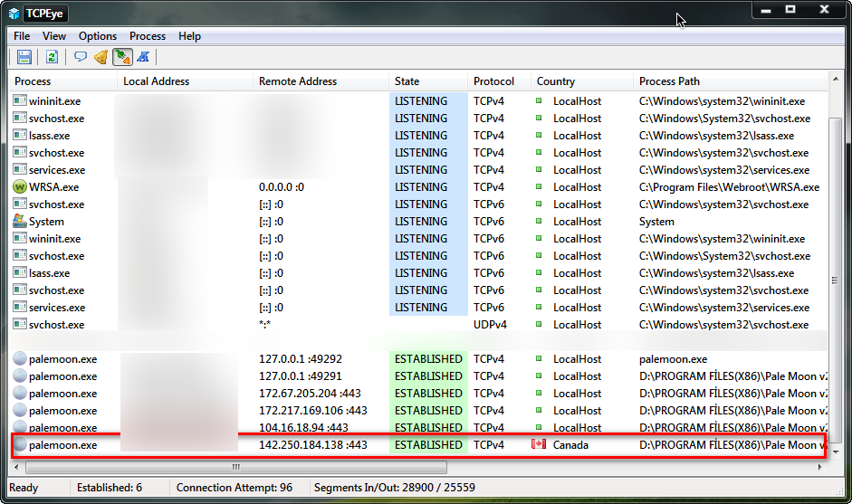Click the *:* remote address cell
This screenshot has width=852, height=504.
264,324
